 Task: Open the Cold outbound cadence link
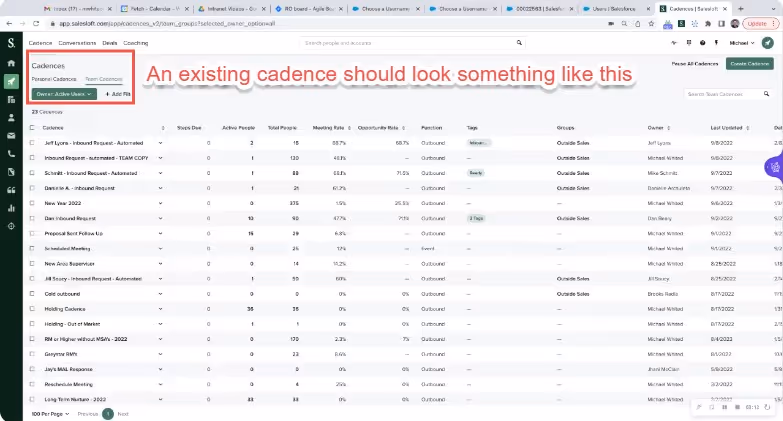click(62, 294)
